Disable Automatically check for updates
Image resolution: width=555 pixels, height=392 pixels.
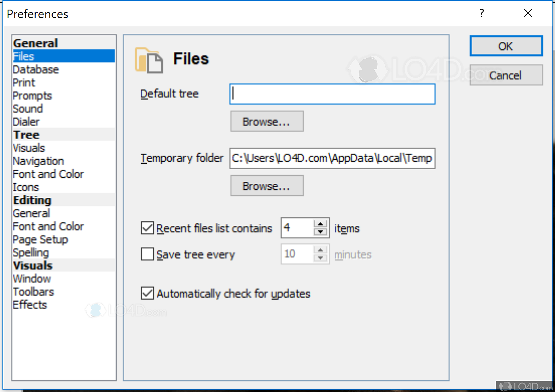pos(147,293)
